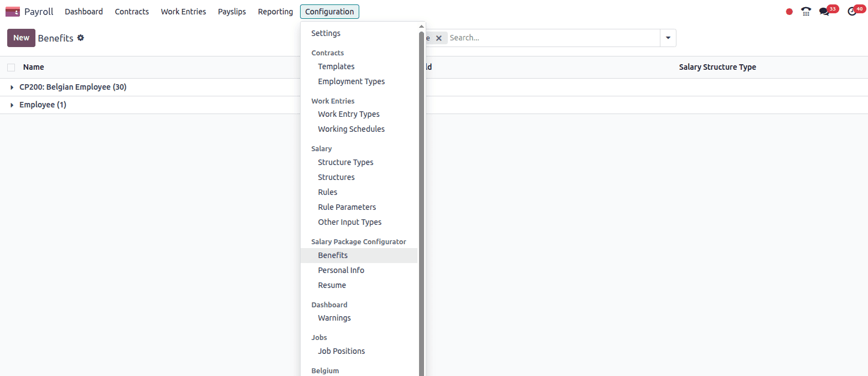Open Rule Parameters
Screen dimensions: 868x376
(x=359, y=207)
